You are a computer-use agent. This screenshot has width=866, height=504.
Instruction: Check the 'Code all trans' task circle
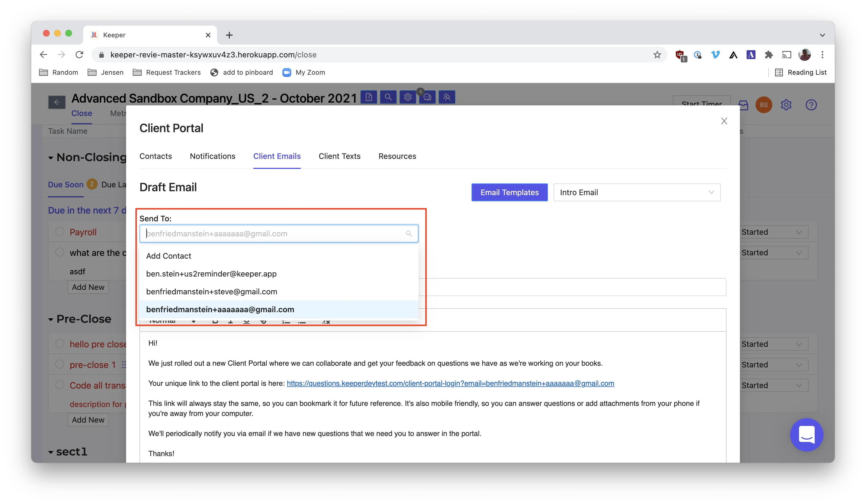60,385
